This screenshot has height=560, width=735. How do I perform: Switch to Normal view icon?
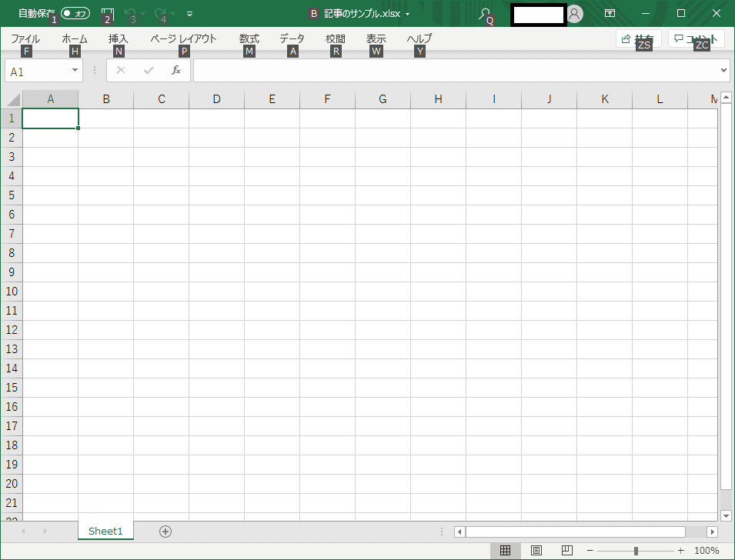click(x=505, y=550)
